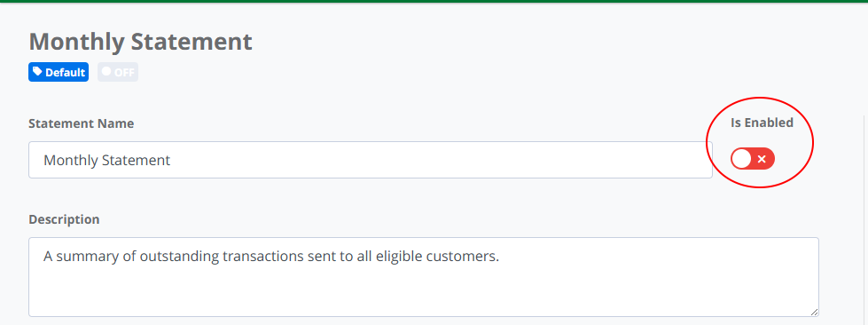Toggle the Is Enabled switch on
868x325 pixels.
pos(753,159)
